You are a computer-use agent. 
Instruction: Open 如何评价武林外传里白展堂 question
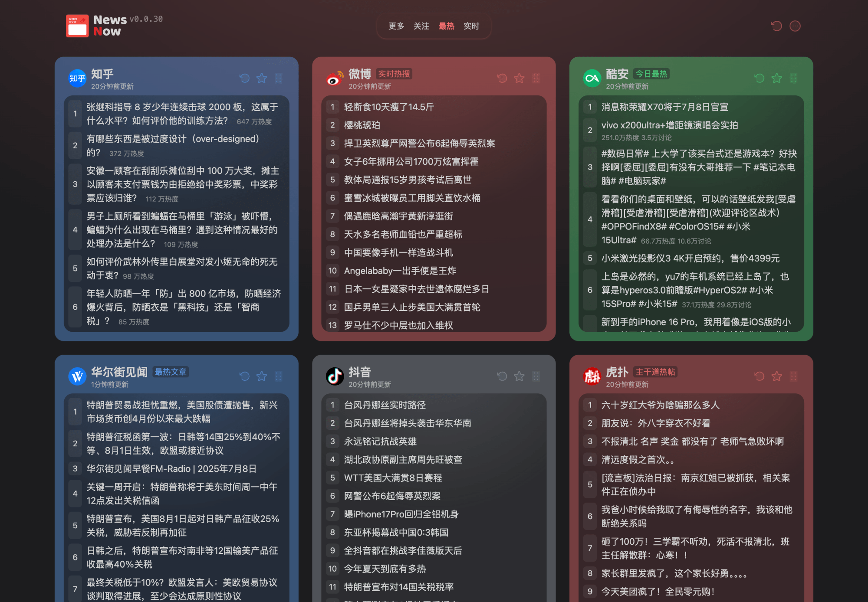(x=176, y=268)
